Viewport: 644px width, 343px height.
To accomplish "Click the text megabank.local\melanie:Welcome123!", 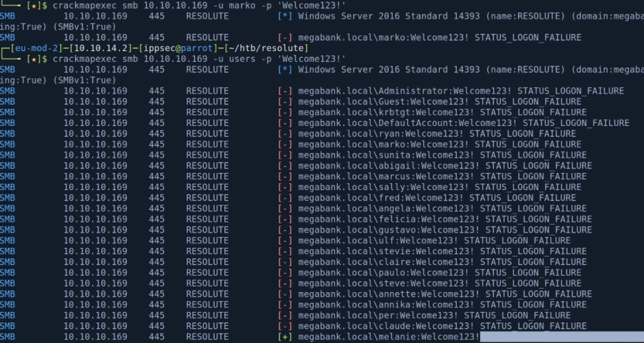I will [389, 337].
